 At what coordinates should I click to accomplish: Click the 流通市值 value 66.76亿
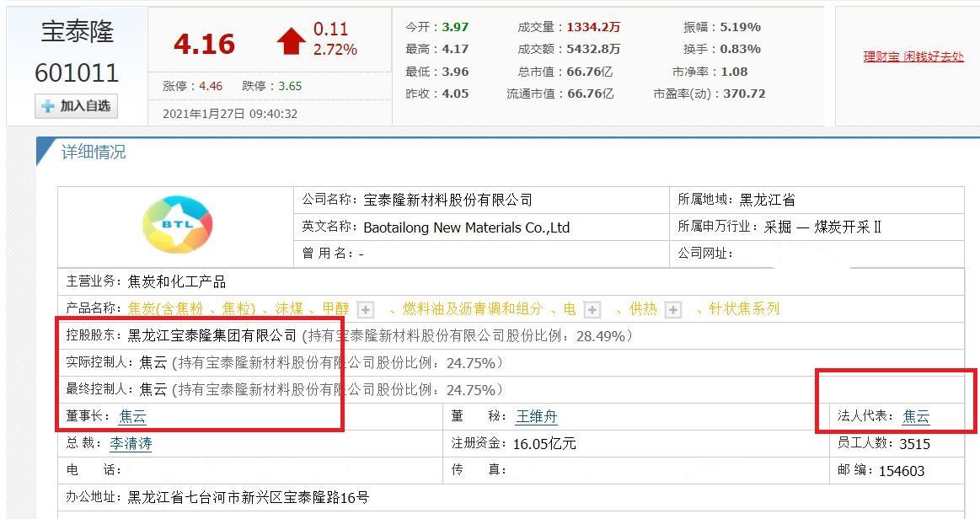tap(590, 94)
